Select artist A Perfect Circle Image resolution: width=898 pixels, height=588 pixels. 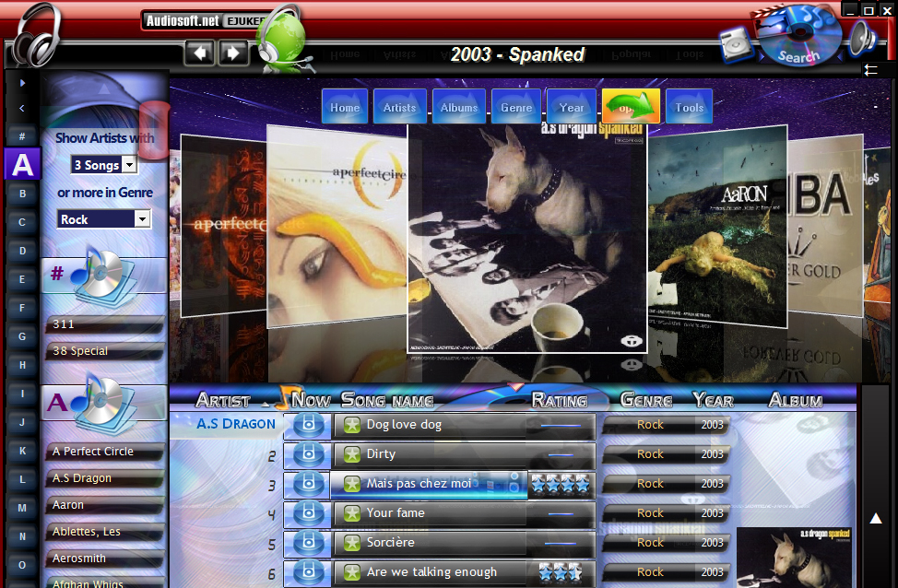(x=105, y=452)
